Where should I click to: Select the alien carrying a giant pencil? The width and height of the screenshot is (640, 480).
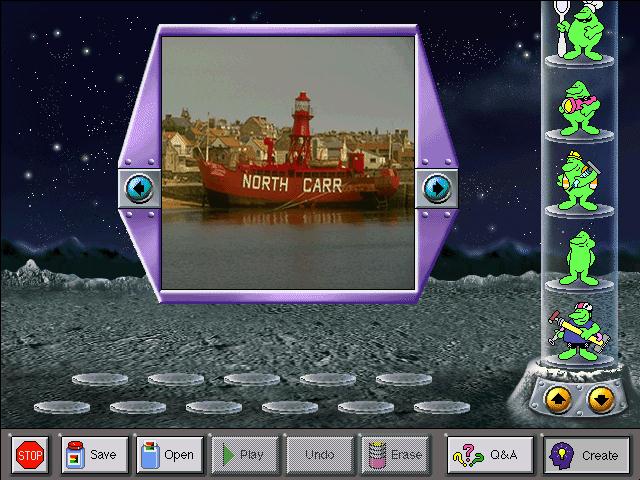click(x=579, y=331)
